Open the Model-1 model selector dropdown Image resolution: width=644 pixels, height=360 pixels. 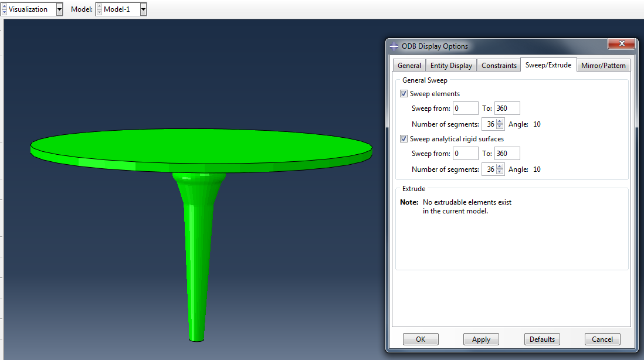pos(143,9)
